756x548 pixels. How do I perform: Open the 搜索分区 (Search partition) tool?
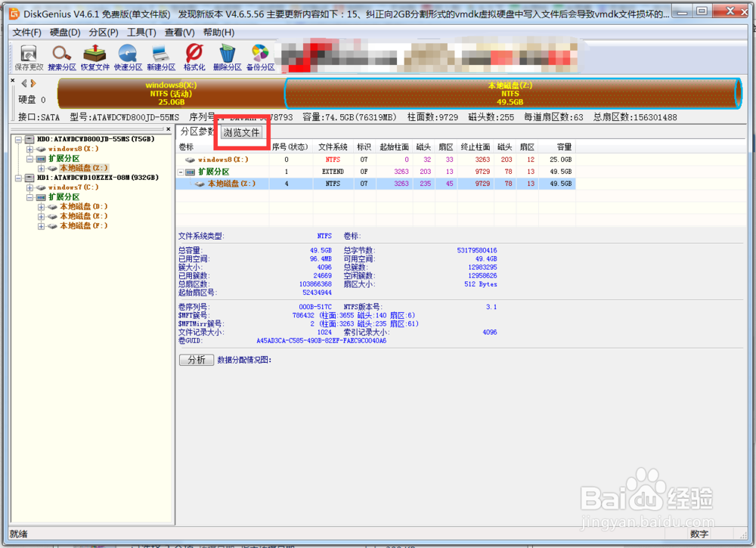click(62, 57)
